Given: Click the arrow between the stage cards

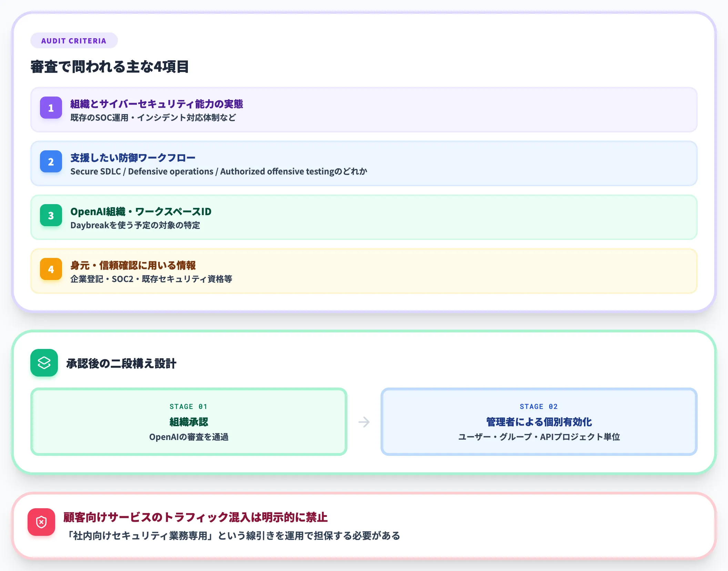Looking at the screenshot, I should 364,422.
